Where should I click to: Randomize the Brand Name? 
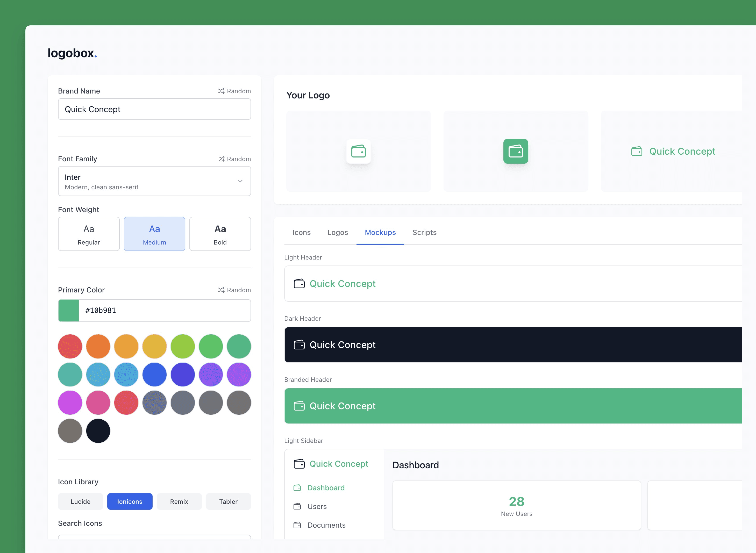234,91
